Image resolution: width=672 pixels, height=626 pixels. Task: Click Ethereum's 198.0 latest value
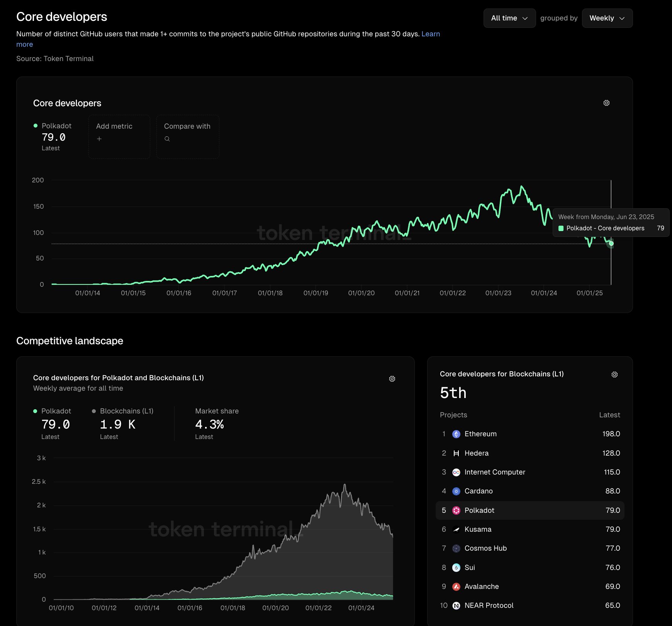coord(611,434)
